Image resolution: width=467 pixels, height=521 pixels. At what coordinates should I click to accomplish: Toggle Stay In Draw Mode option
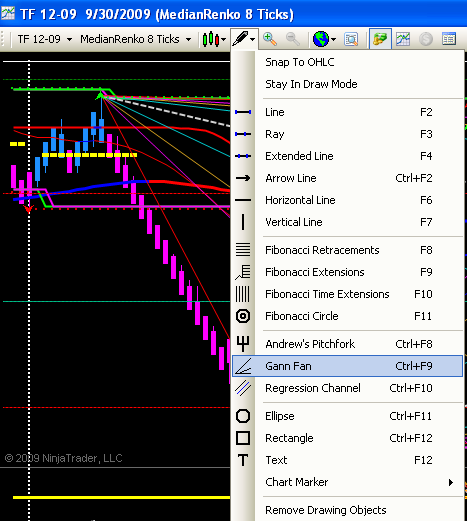(347, 84)
